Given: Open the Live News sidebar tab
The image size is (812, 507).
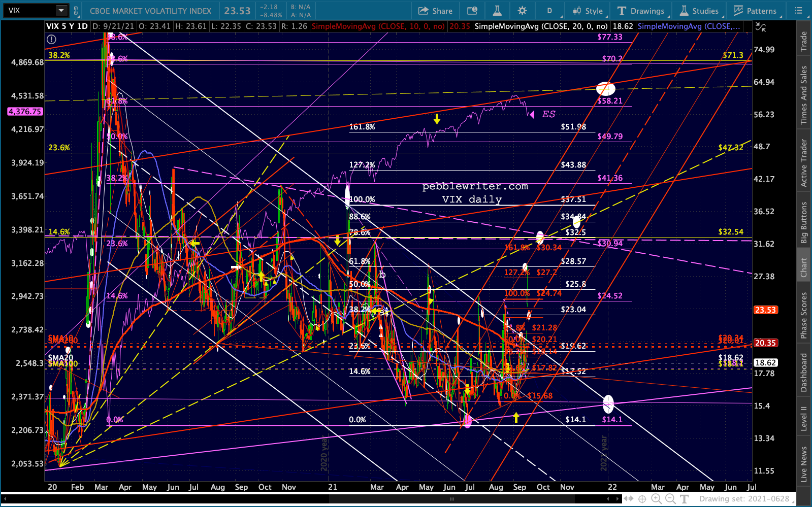Looking at the screenshot, I should [x=804, y=464].
